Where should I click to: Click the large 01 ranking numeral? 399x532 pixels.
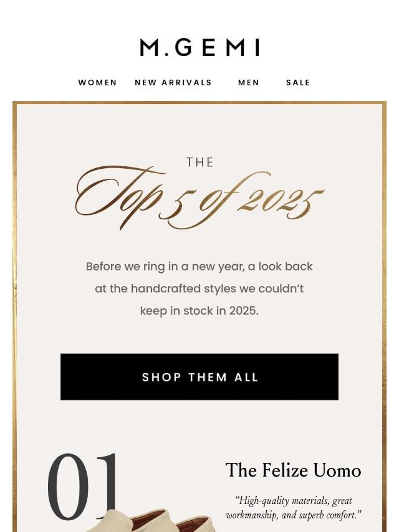pyautogui.click(x=82, y=486)
